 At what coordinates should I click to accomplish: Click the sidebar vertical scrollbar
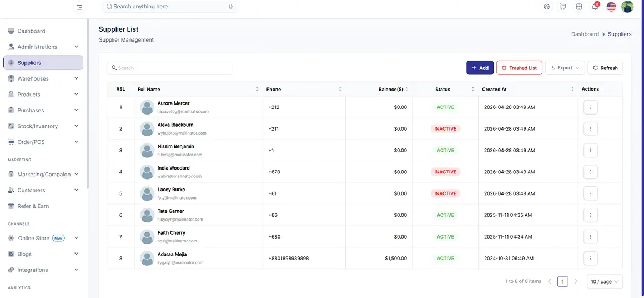click(87, 103)
